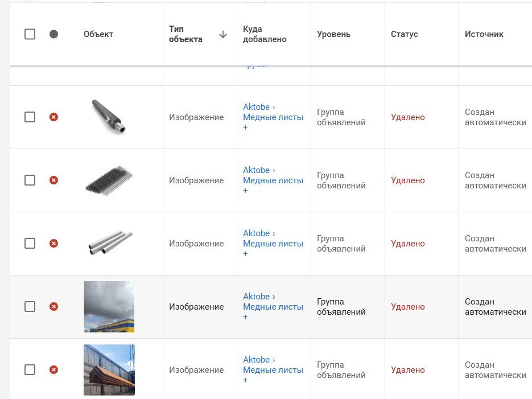Image resolution: width=532 pixels, height=399 pixels.
Task: Open the steel tubes image thumbnail
Action: pos(109,242)
